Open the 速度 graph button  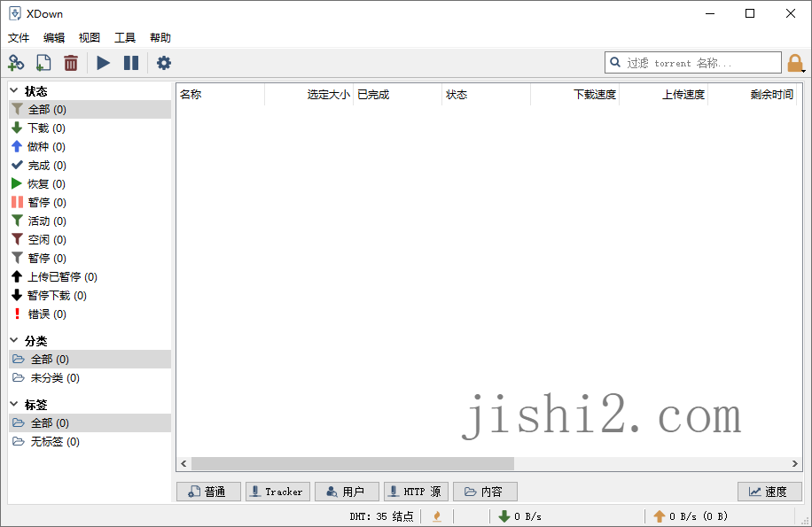[x=769, y=492]
